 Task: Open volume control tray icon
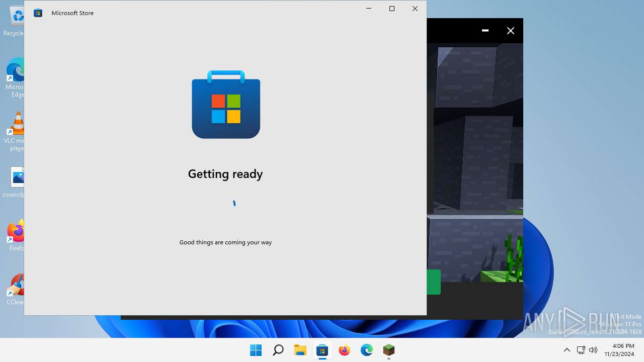(593, 350)
